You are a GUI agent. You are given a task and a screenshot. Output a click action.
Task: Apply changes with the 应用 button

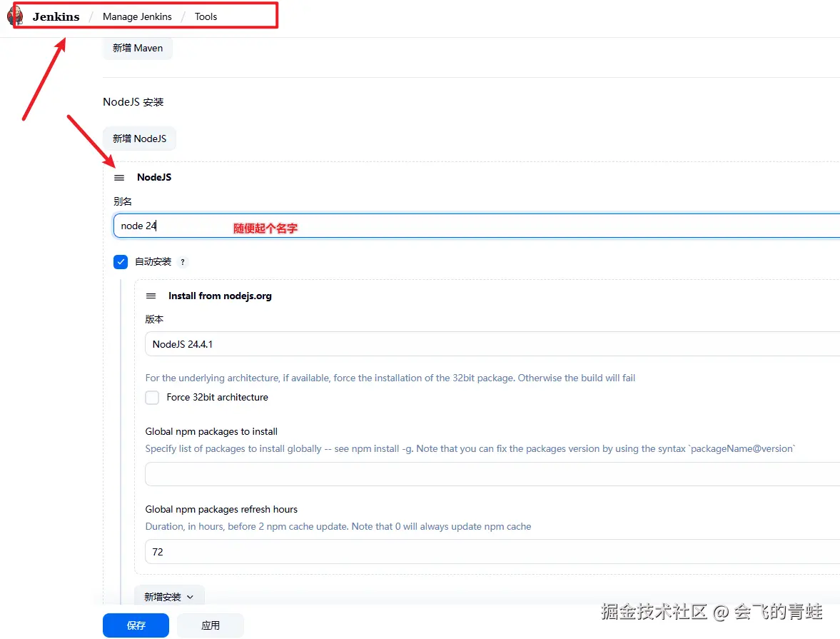pyautogui.click(x=211, y=625)
